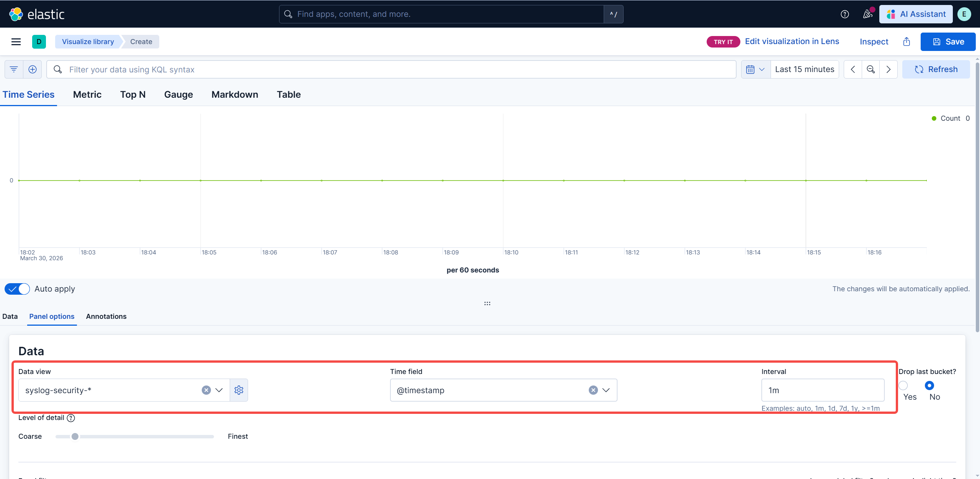Screen dimensions: 980x479
Task: Expand the Data view dropdown
Action: (x=219, y=390)
